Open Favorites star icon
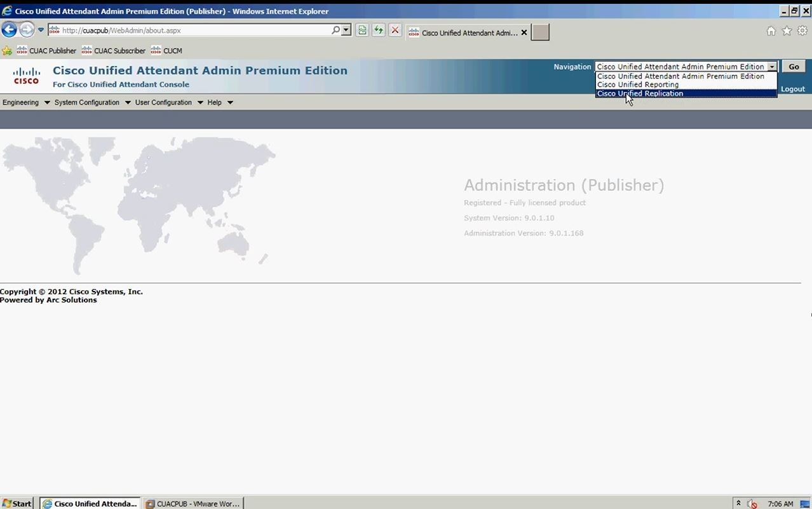 [787, 31]
